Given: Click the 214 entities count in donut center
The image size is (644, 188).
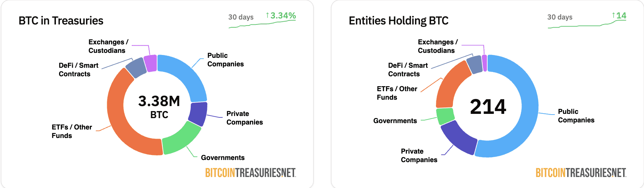Looking at the screenshot, I should pyautogui.click(x=488, y=107).
